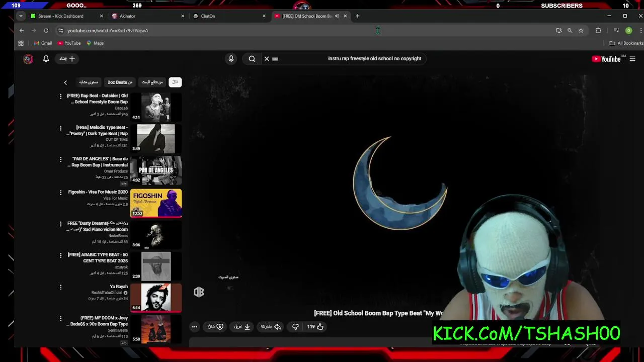Open options for Melodic Type Beat 'Poetry' video
The width and height of the screenshot is (644, 362).
(61, 128)
